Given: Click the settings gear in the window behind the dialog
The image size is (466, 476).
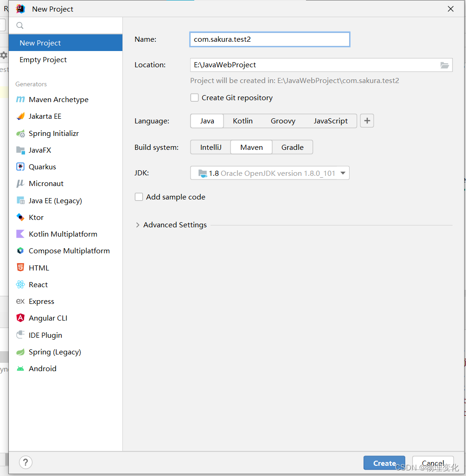Looking at the screenshot, I should (x=3, y=55).
